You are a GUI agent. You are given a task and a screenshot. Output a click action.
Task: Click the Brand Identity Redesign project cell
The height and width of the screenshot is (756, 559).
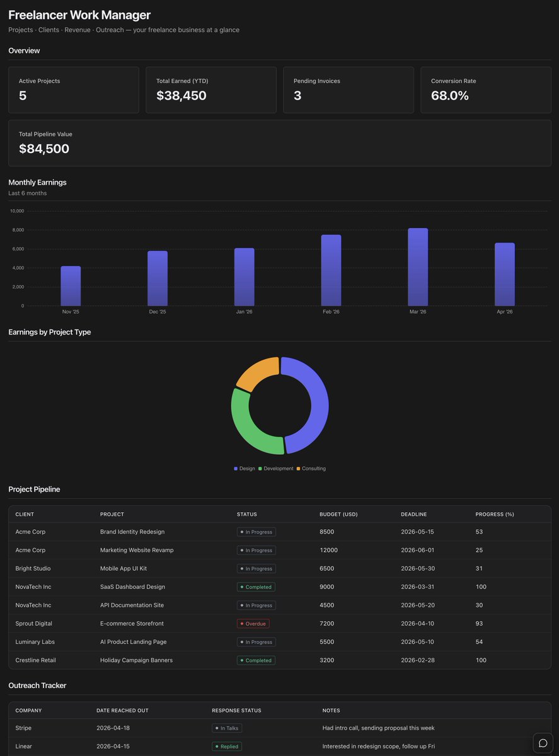click(132, 532)
